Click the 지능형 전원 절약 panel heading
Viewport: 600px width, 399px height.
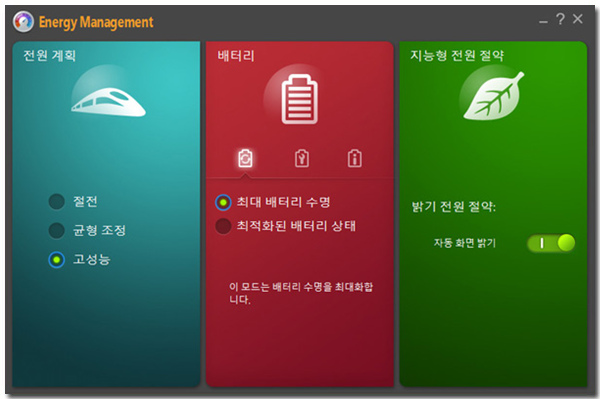tap(457, 56)
